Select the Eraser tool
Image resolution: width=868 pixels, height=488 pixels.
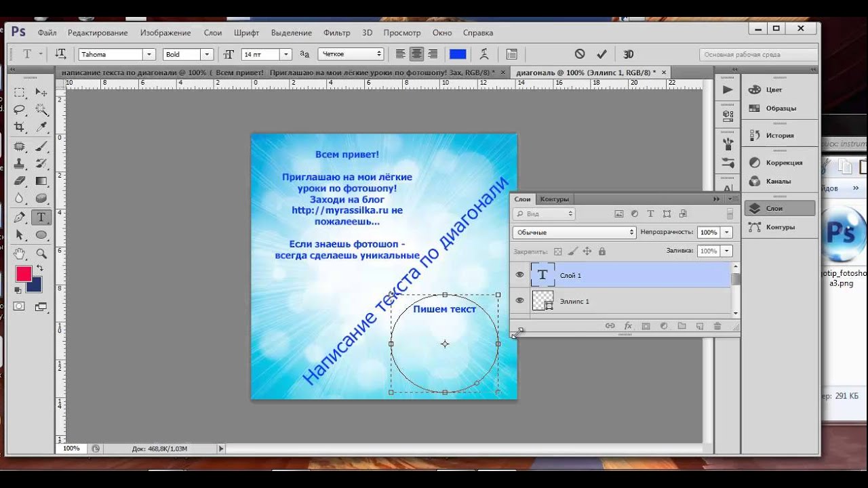pos(20,181)
